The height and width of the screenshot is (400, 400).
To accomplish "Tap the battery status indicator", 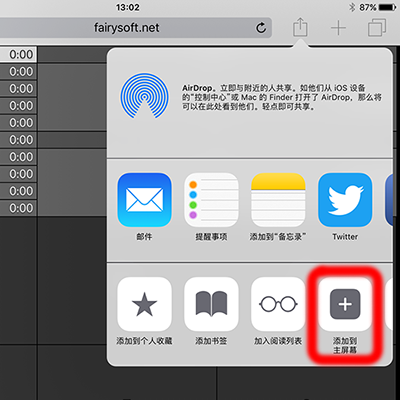I will point(387,7).
